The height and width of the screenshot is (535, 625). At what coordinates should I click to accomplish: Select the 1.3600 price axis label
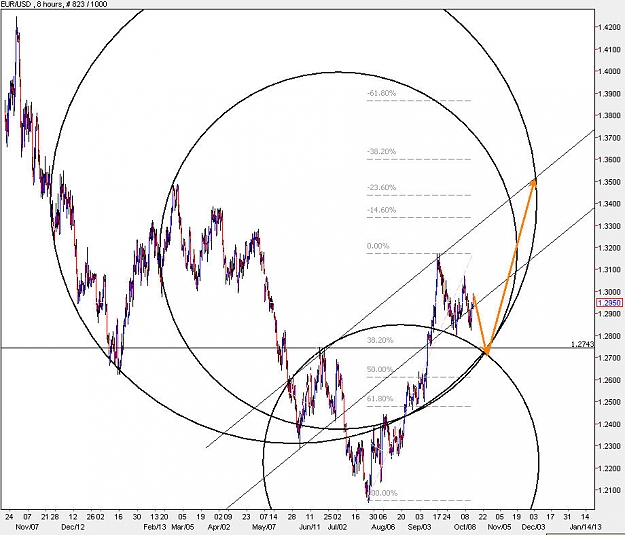(x=609, y=160)
